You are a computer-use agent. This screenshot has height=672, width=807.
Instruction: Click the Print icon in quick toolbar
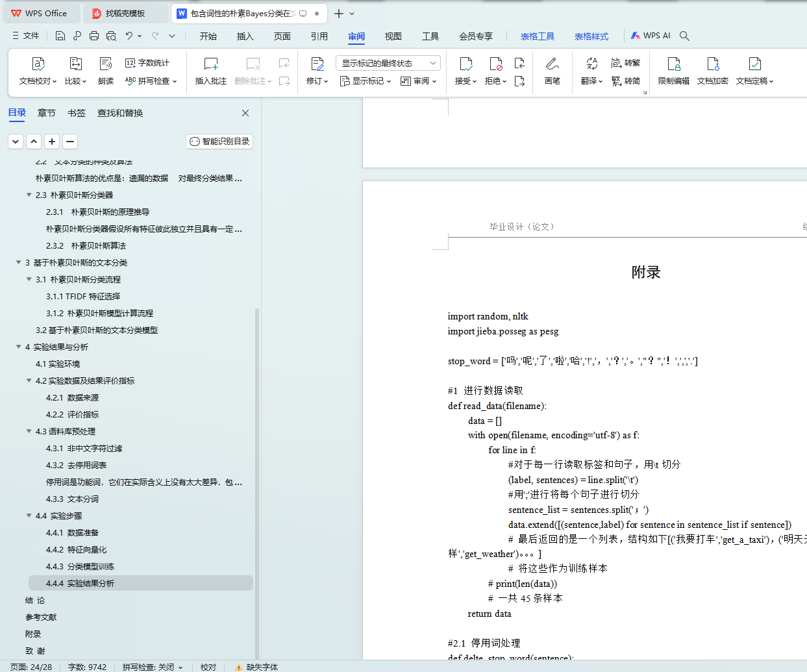point(94,36)
